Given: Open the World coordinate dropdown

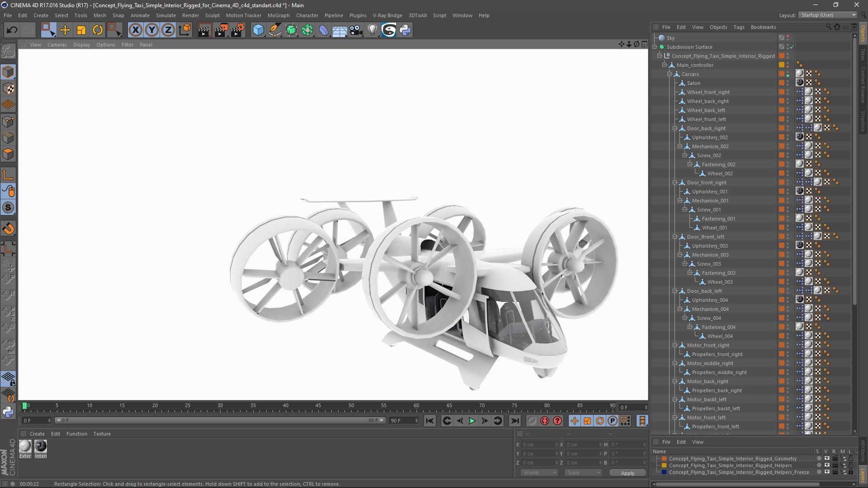Looking at the screenshot, I should coord(540,473).
